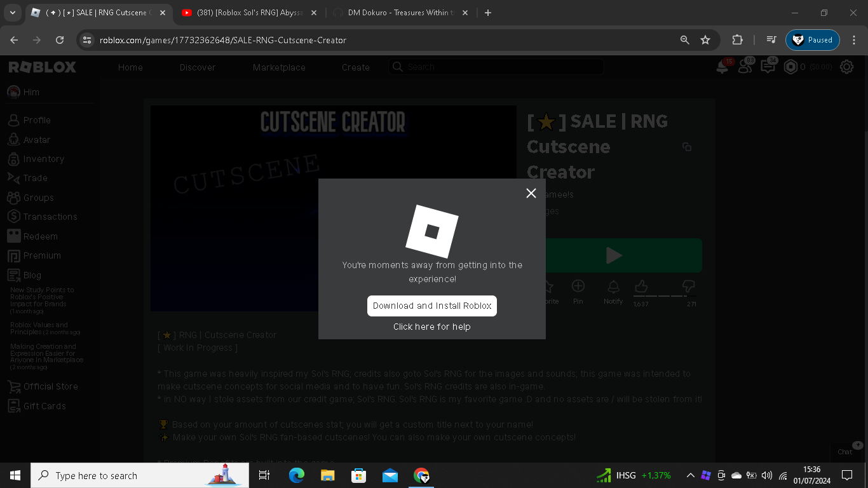Open Profile from the sidebar
The image size is (868, 488).
pos(29,120)
